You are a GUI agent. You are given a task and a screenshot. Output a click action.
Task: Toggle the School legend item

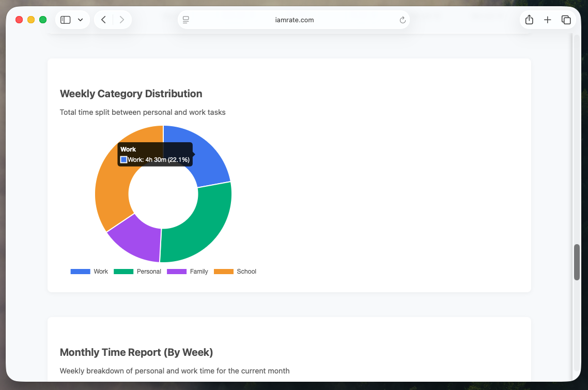click(235, 272)
